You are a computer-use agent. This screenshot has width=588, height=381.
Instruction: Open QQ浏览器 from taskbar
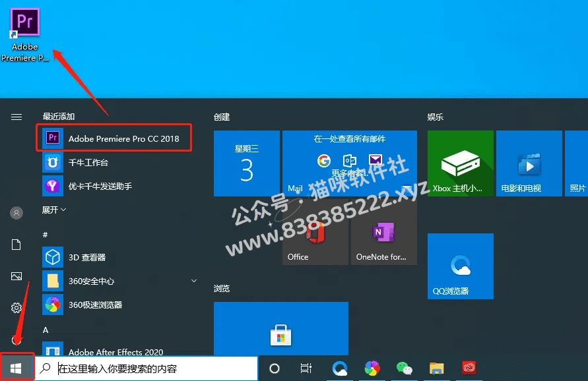(x=340, y=368)
